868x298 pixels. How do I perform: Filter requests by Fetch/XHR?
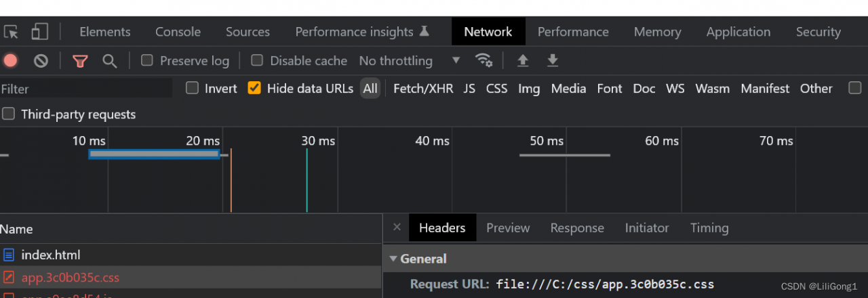click(x=423, y=89)
